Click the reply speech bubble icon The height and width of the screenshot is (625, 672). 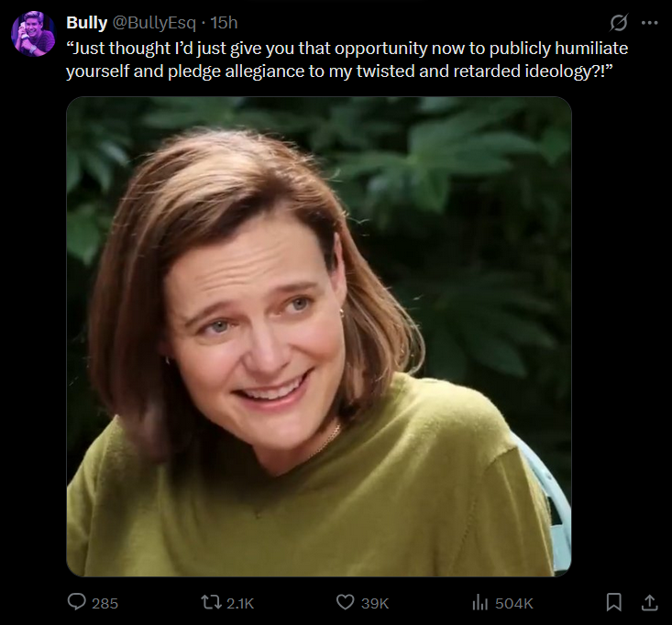tap(77, 602)
